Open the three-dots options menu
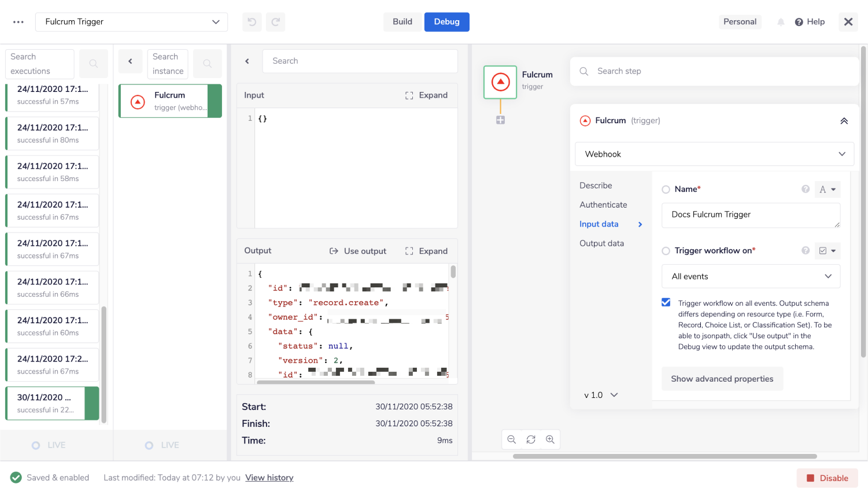The width and height of the screenshot is (868, 495). pos(19,22)
